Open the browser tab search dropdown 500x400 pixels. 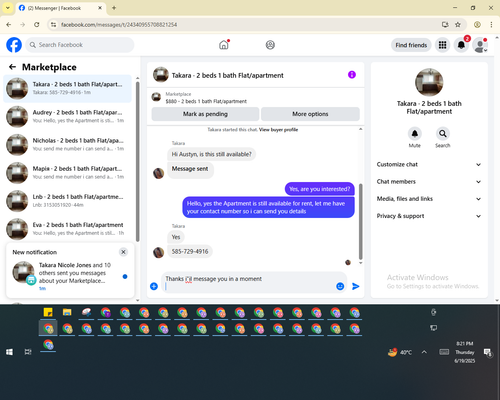pos(8,8)
